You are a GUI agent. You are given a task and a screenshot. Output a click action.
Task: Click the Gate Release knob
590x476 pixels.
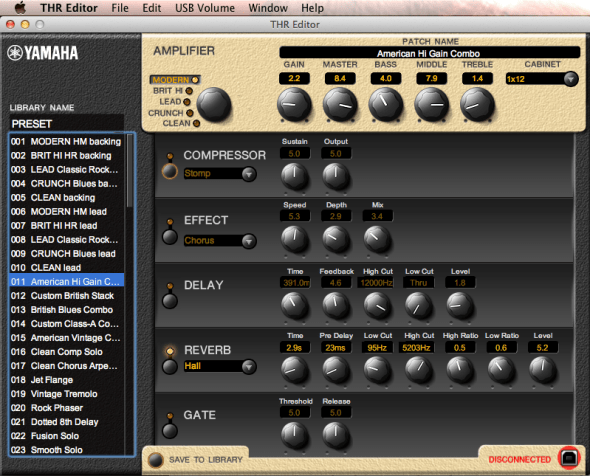(336, 435)
